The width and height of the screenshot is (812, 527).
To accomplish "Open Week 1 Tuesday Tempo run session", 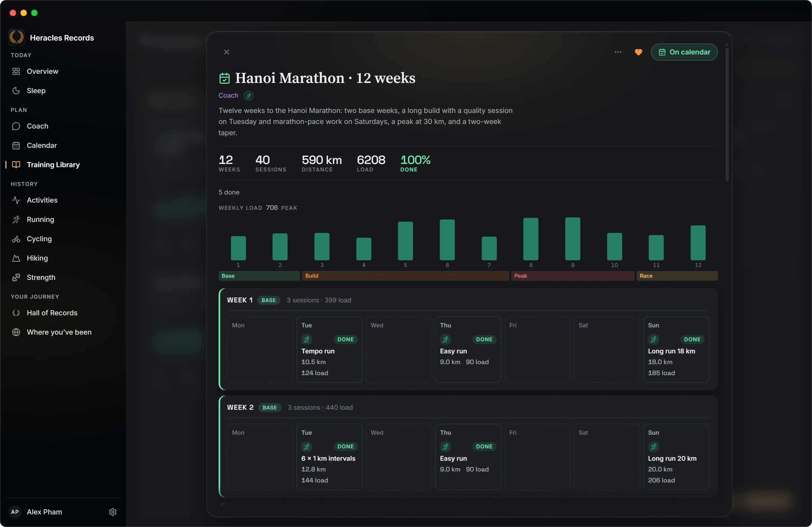I will (329, 349).
